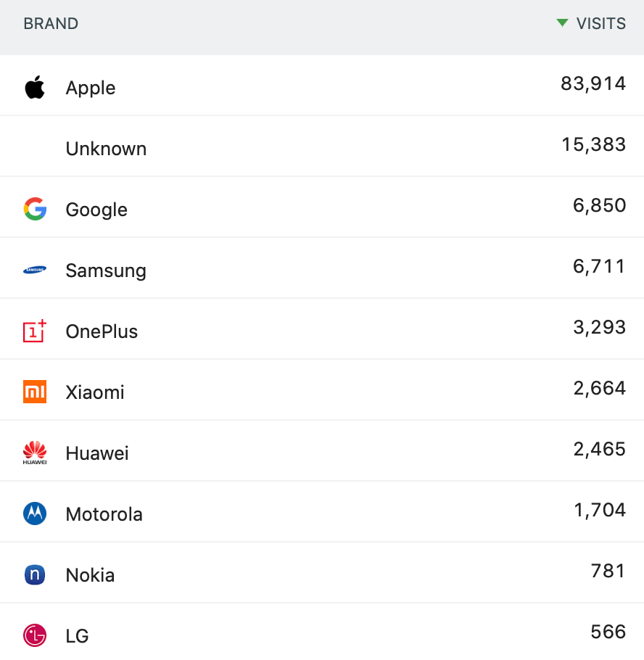Click the green sort arrow indicator
This screenshot has width=644, height=660.
tap(562, 23)
